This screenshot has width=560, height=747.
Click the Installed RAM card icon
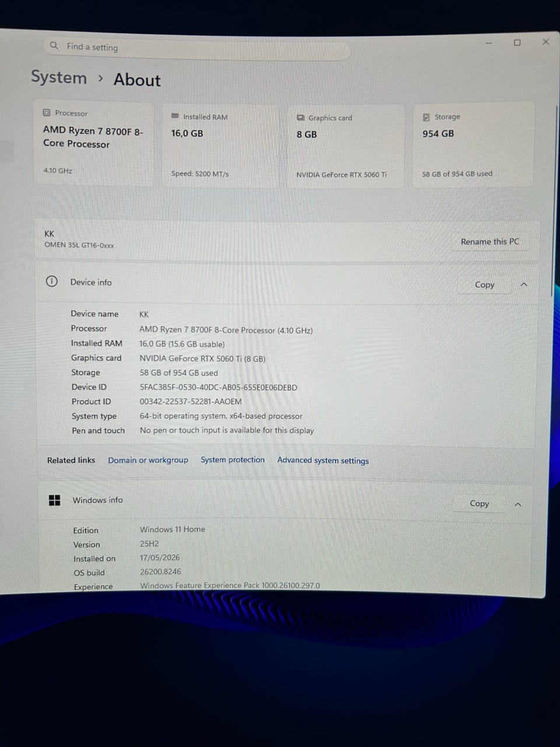click(175, 116)
